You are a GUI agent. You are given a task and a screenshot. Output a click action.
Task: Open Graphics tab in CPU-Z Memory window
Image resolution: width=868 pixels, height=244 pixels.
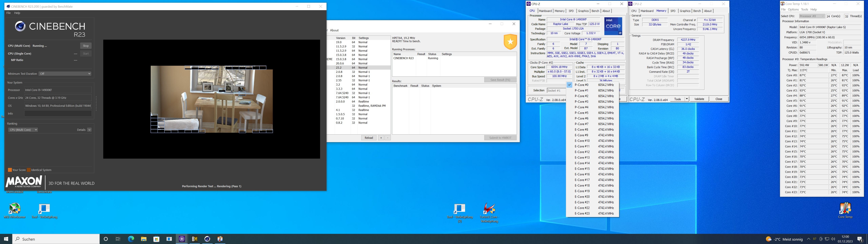click(685, 11)
